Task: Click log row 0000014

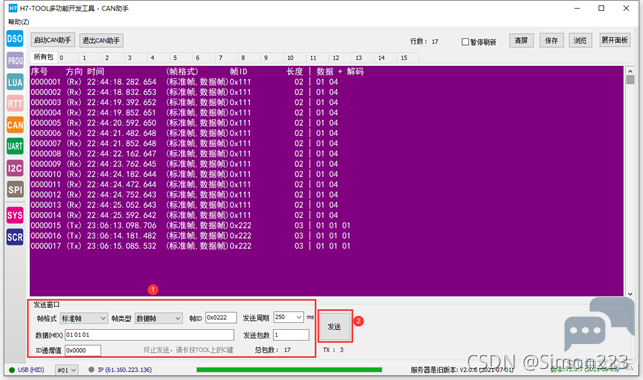Action: pos(185,215)
